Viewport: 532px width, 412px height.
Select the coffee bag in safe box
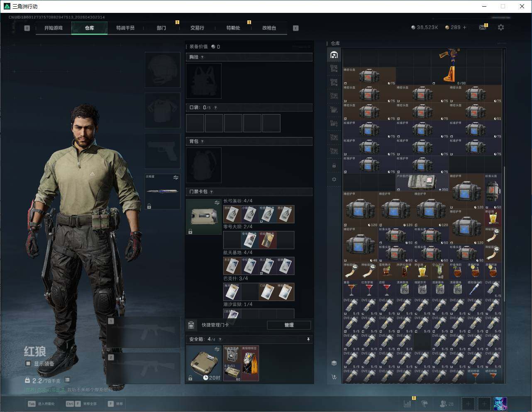250,363
